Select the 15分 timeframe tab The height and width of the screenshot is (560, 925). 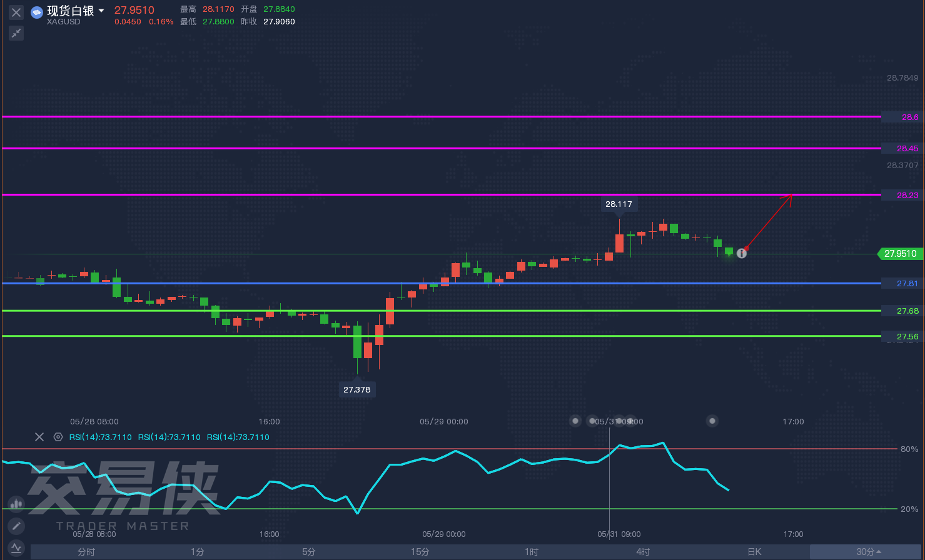click(420, 552)
